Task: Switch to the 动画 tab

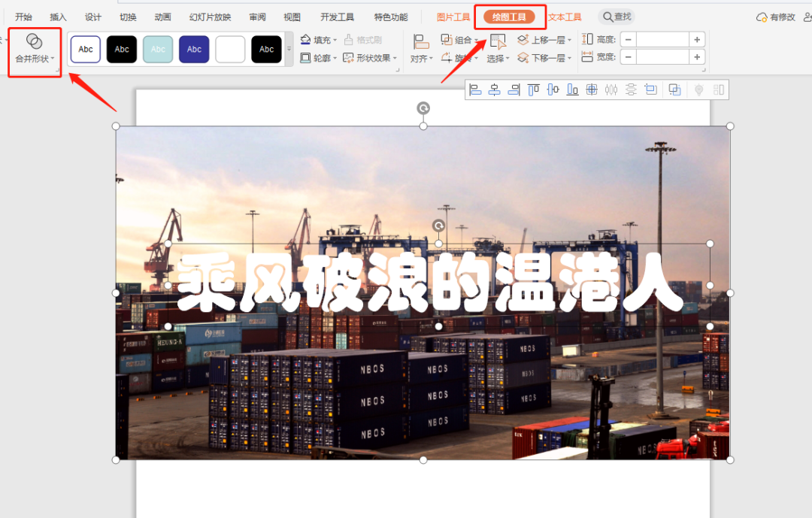Action: point(162,17)
